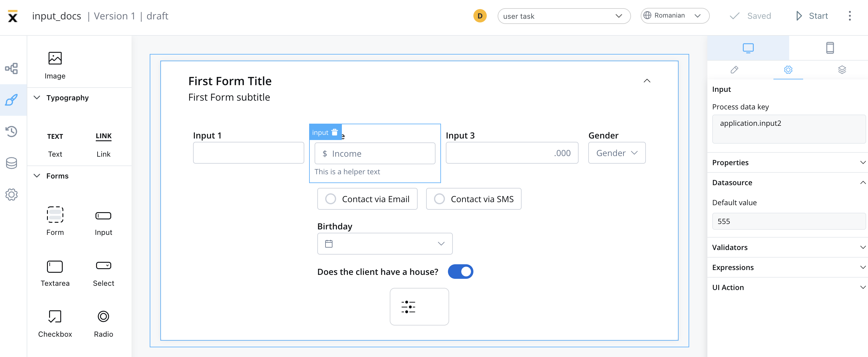This screenshot has height=357, width=868.
Task: Expand the Properties section
Action: click(x=787, y=162)
